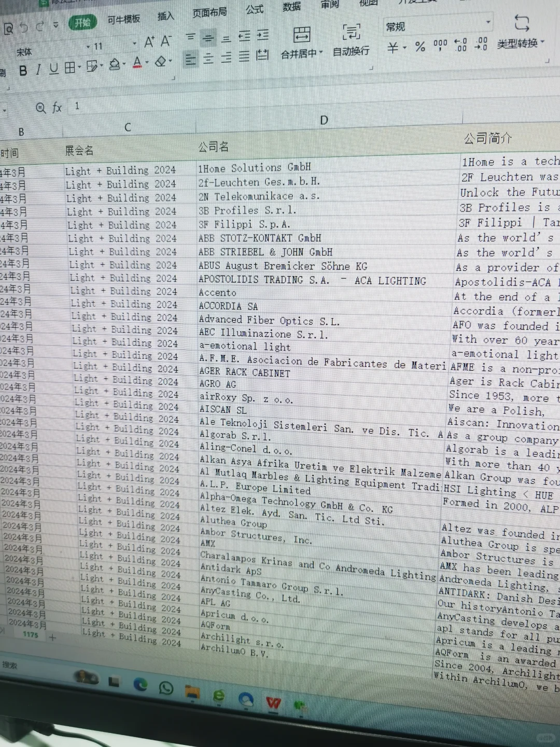Undo the last action
The image size is (560, 747).
[x=23, y=27]
